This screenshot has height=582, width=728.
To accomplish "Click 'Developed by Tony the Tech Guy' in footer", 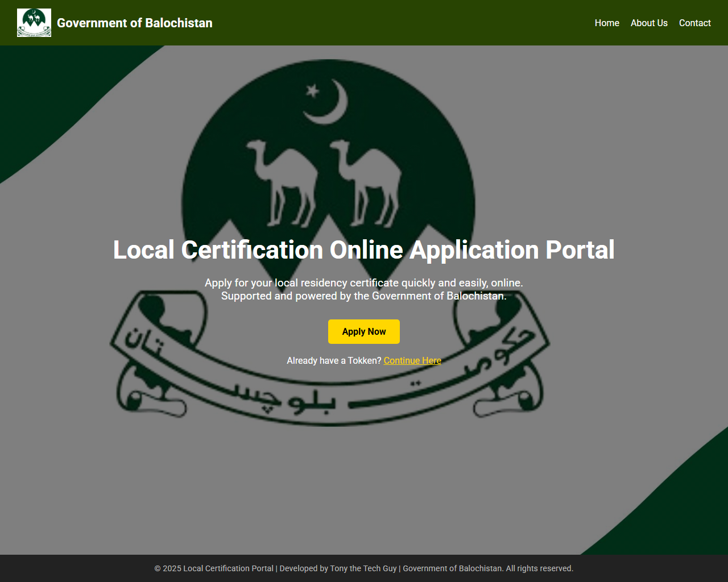I will click(x=338, y=568).
